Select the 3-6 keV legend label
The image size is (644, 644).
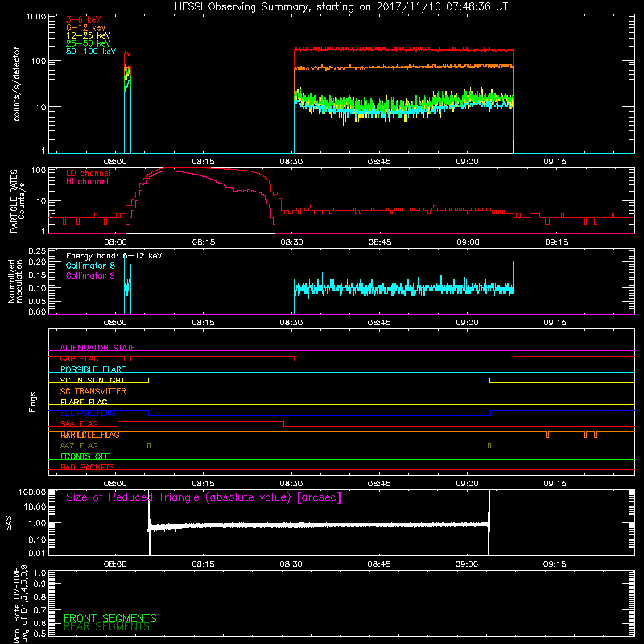click(x=84, y=19)
